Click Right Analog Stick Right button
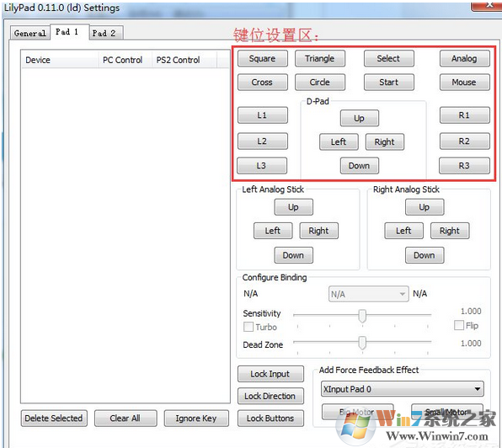 (450, 231)
